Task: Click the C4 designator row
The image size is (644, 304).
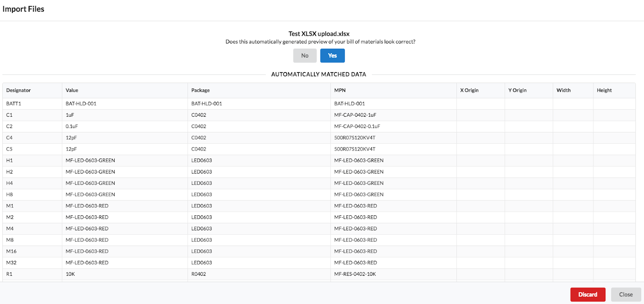Action: tap(9, 138)
